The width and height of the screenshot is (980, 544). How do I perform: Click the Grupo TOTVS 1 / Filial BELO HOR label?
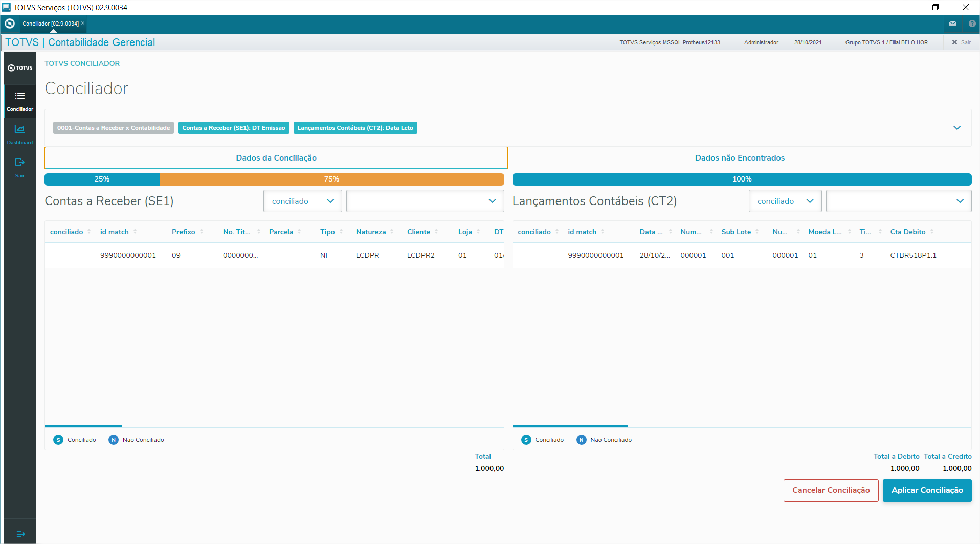click(x=886, y=42)
